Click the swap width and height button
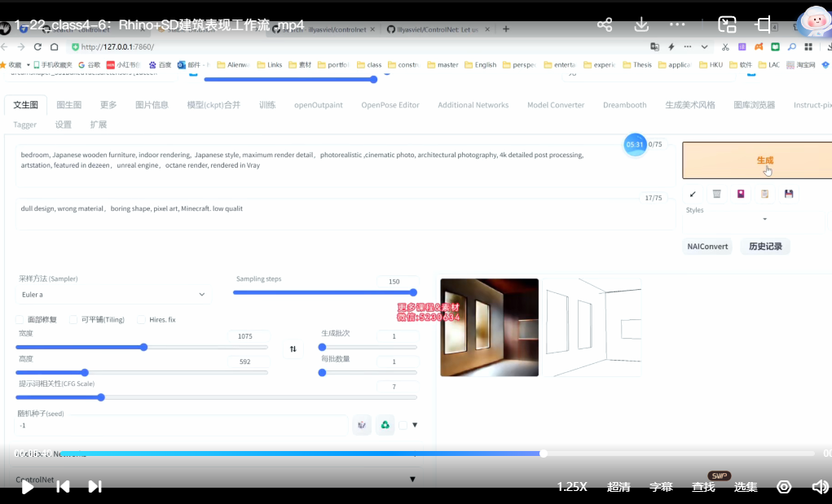The image size is (832, 504). click(x=293, y=348)
